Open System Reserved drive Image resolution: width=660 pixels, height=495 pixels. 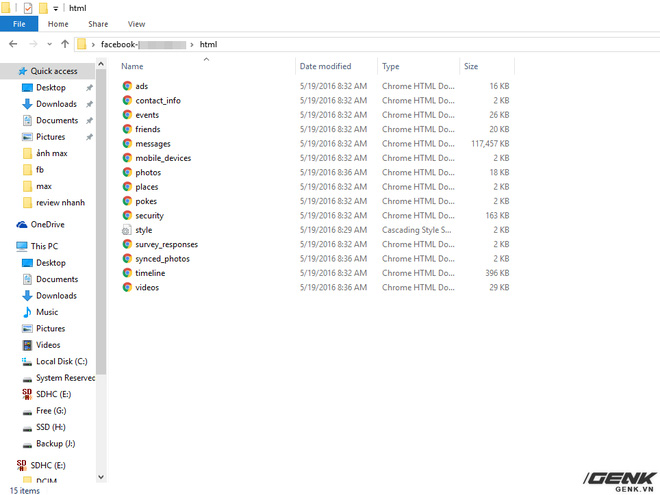tap(65, 378)
